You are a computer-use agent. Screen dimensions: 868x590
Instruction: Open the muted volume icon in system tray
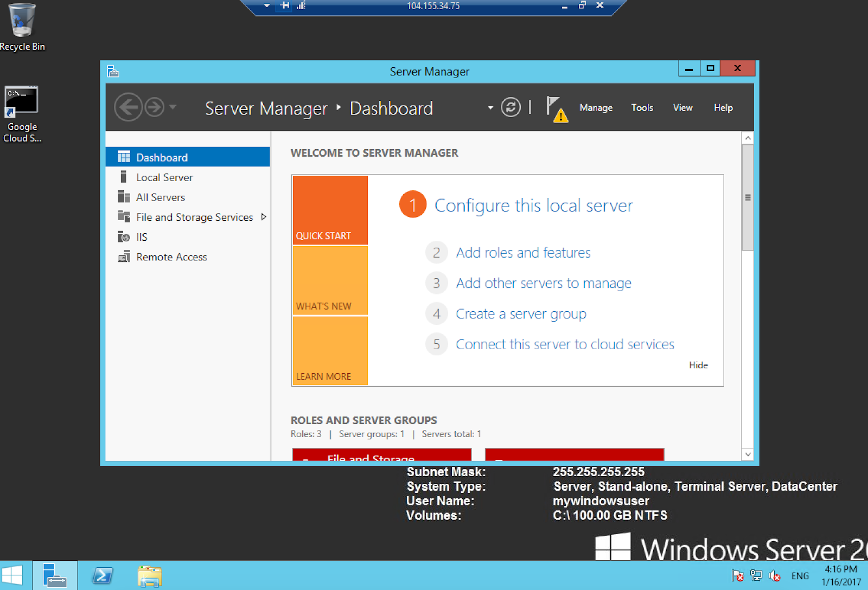coord(774,575)
